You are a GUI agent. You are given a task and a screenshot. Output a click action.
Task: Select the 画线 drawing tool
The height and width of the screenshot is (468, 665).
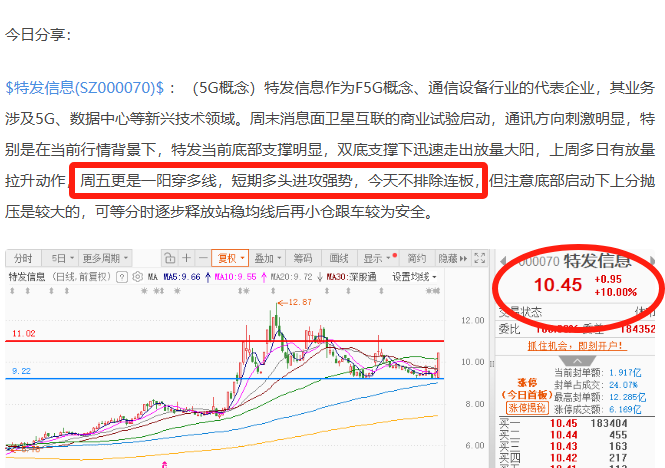339,258
